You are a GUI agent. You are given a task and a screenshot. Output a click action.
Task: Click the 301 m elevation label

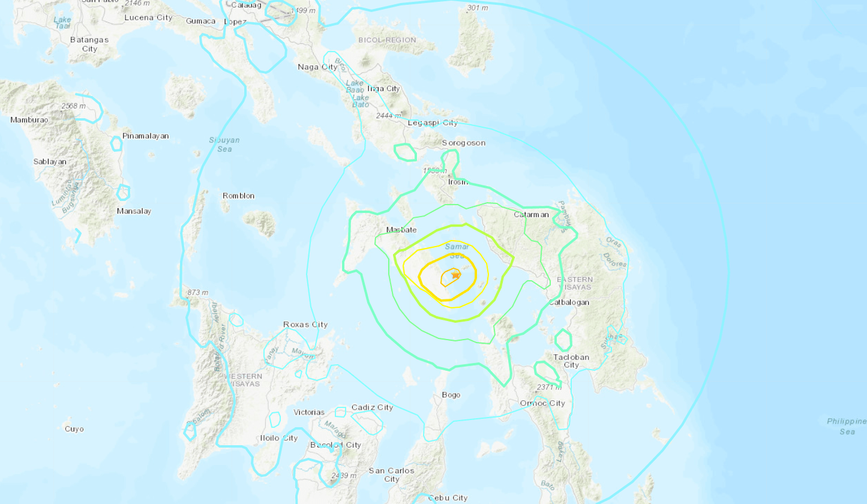pyautogui.click(x=478, y=8)
